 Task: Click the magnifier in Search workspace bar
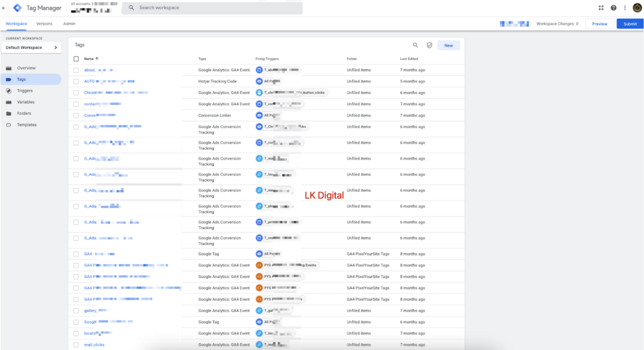131,8
